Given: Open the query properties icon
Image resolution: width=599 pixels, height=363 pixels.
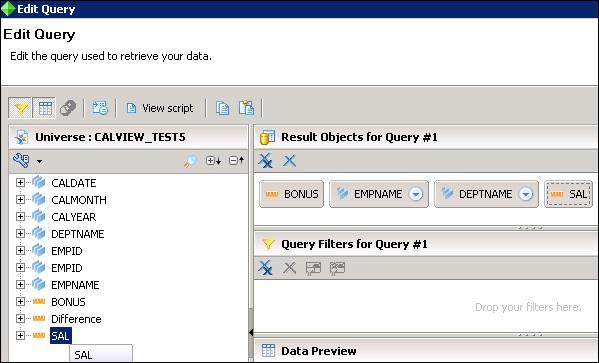Looking at the screenshot, I should (x=100, y=108).
